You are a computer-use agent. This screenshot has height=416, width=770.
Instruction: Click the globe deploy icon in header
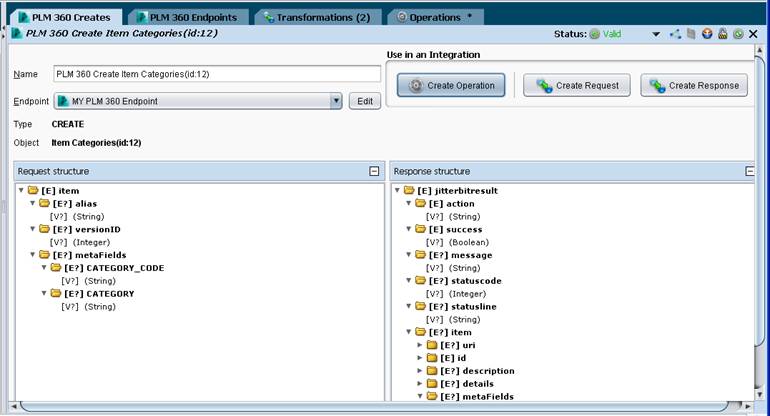pos(707,34)
